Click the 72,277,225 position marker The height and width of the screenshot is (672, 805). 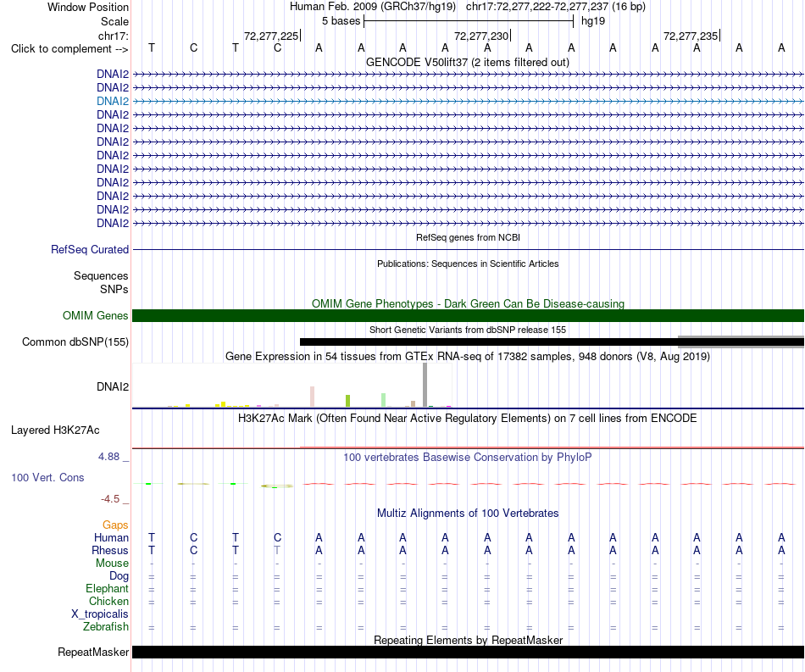(x=271, y=36)
